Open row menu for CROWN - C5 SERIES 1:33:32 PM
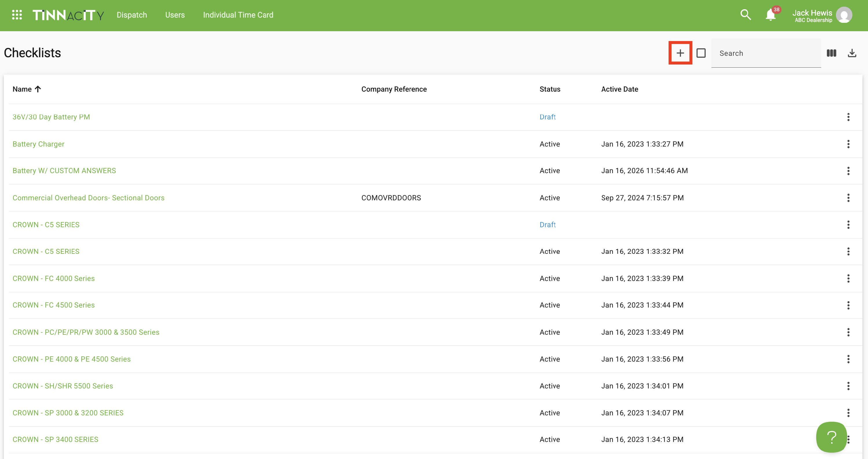Image resolution: width=868 pixels, height=459 pixels. click(x=848, y=251)
